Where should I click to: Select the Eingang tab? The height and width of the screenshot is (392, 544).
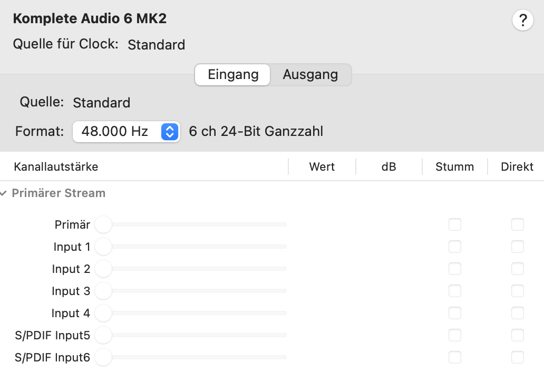[x=232, y=75]
